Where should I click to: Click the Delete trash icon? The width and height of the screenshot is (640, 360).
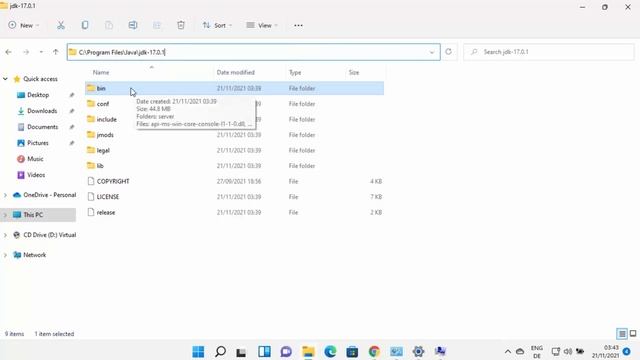(181, 25)
